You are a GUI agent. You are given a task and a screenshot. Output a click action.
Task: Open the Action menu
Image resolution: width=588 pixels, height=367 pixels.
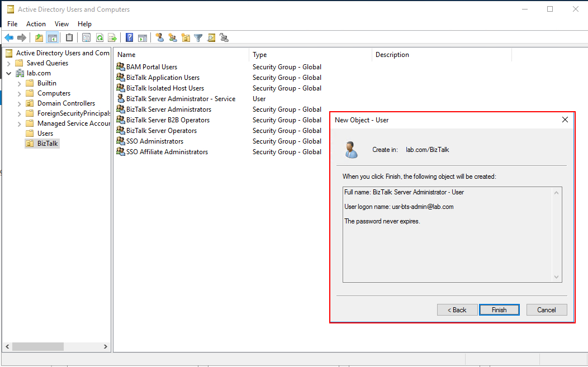[x=36, y=24]
